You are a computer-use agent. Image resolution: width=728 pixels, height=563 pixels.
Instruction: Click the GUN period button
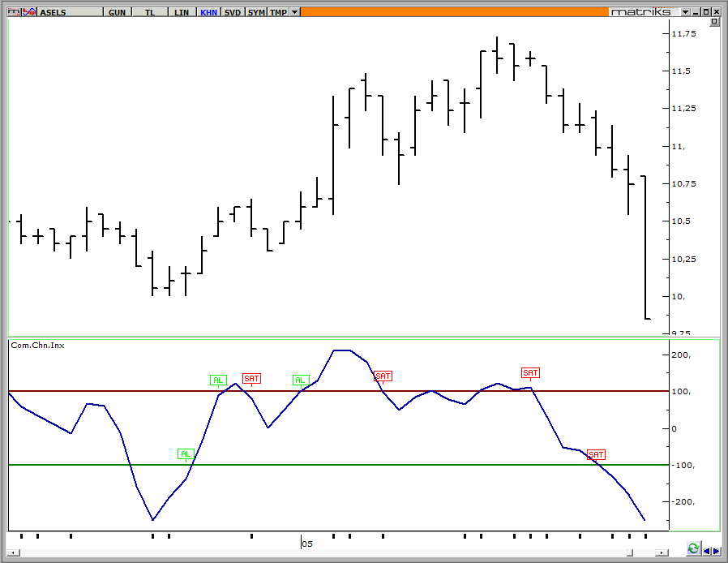(117, 12)
